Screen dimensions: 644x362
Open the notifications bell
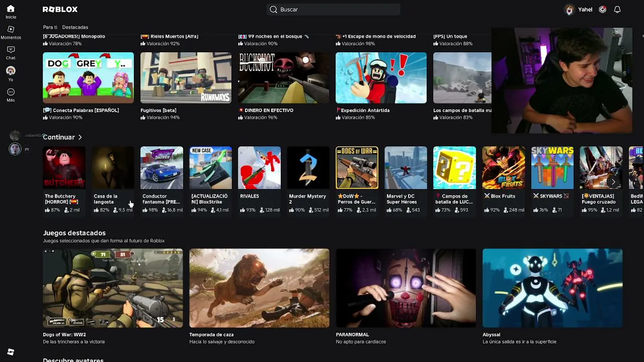coord(617,10)
